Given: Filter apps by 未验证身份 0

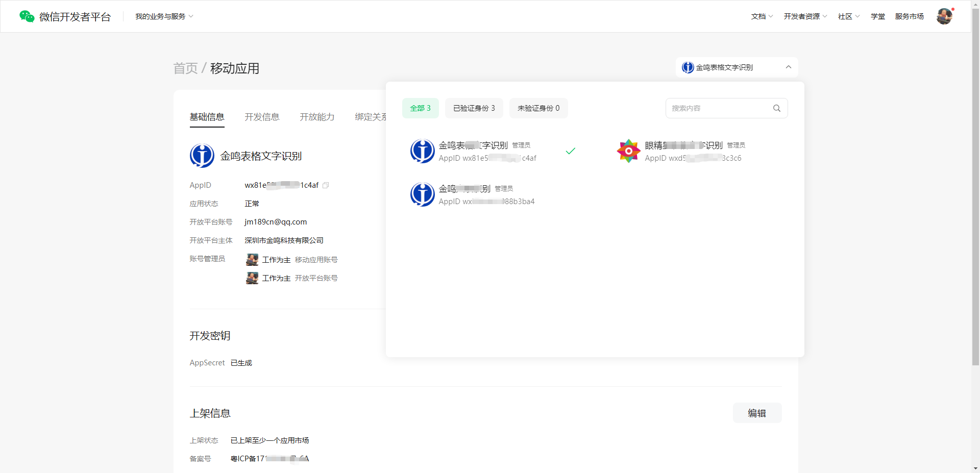Looking at the screenshot, I should click(x=538, y=108).
